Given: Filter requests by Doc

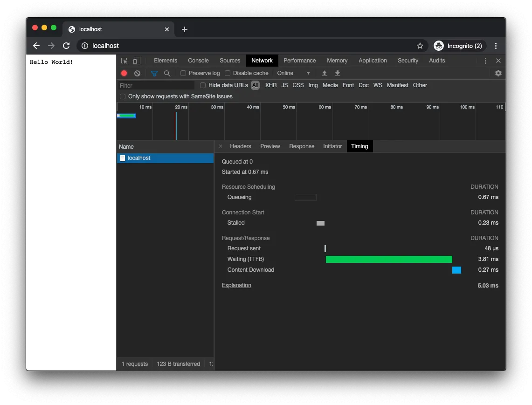Looking at the screenshot, I should (x=363, y=85).
